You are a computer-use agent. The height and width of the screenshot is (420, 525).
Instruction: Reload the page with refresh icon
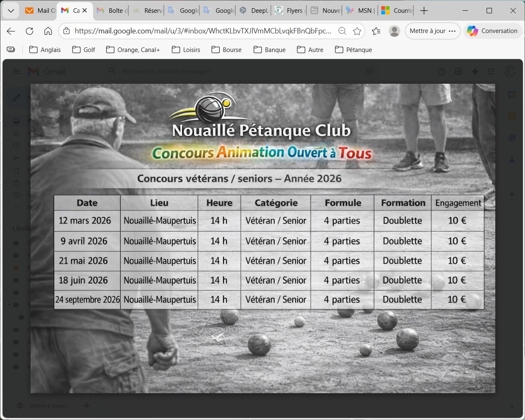30,31
